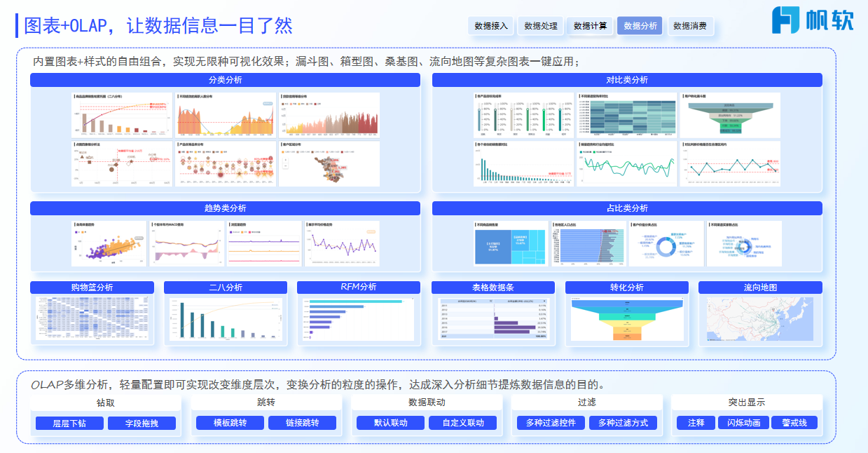
Task: Open the MACD query chart thumbnail
Action: (187, 243)
